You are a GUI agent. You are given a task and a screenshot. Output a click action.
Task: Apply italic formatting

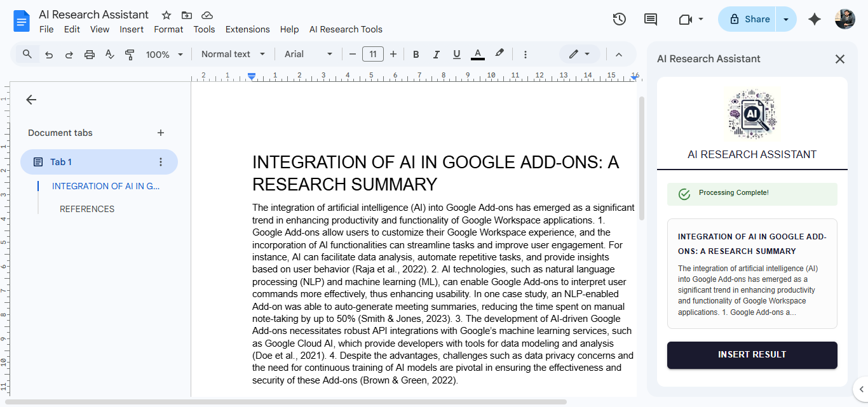point(436,54)
